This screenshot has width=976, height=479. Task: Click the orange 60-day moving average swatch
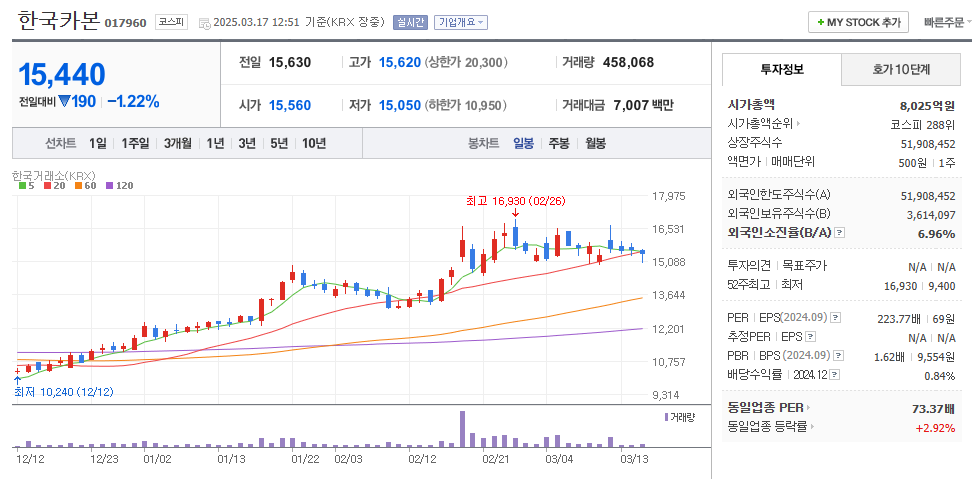point(78,185)
